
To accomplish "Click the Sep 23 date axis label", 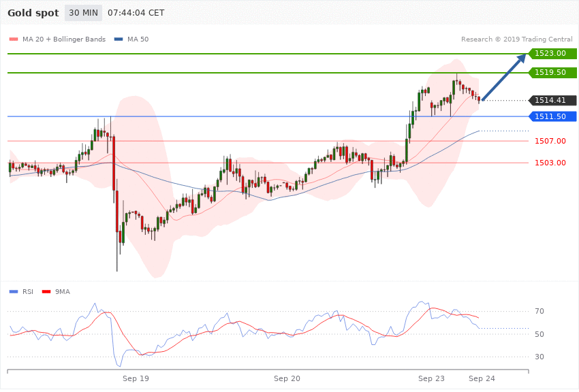I will click(431, 378).
